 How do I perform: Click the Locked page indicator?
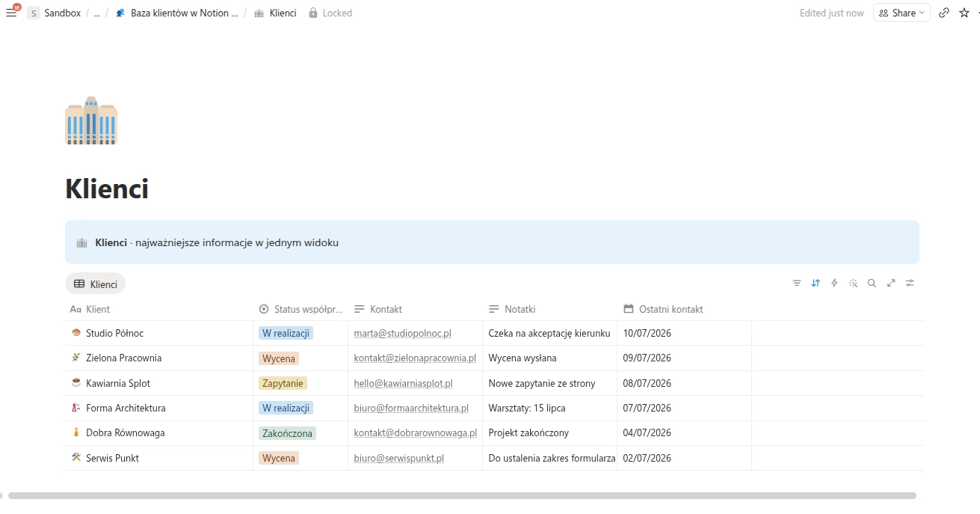[x=330, y=13]
